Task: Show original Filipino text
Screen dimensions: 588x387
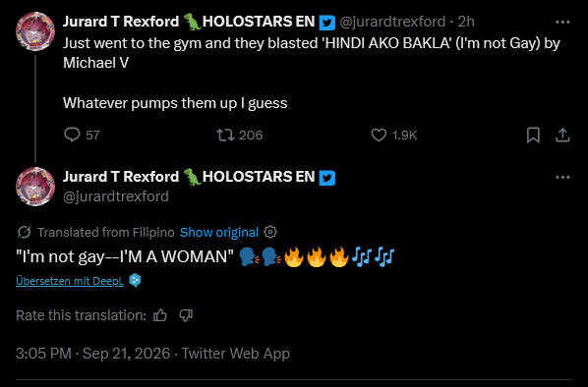Action: (x=219, y=232)
